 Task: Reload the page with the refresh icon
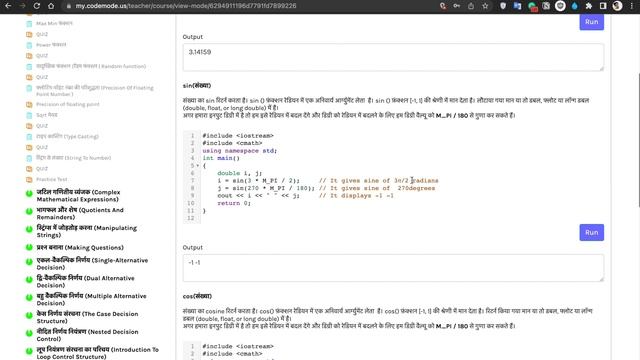click(x=37, y=6)
